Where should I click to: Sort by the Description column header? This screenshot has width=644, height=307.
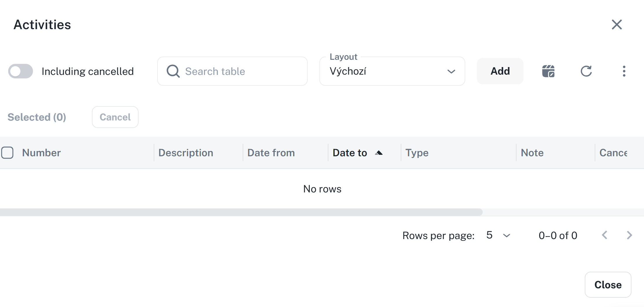click(x=186, y=153)
